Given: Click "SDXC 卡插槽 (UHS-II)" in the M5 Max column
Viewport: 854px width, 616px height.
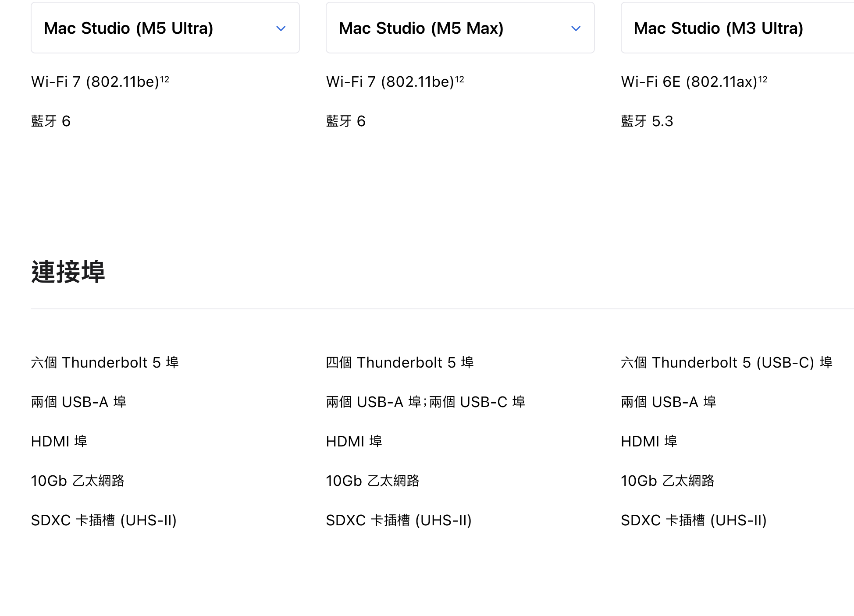Looking at the screenshot, I should click(399, 520).
